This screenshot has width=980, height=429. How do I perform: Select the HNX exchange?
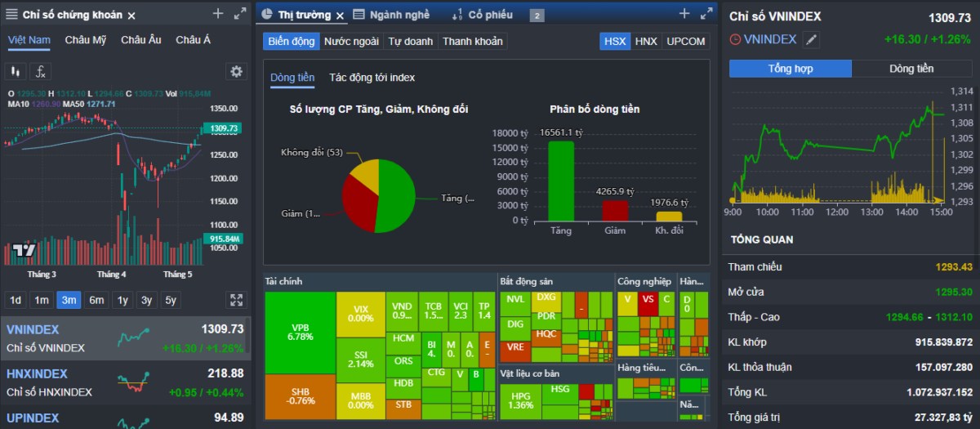646,41
